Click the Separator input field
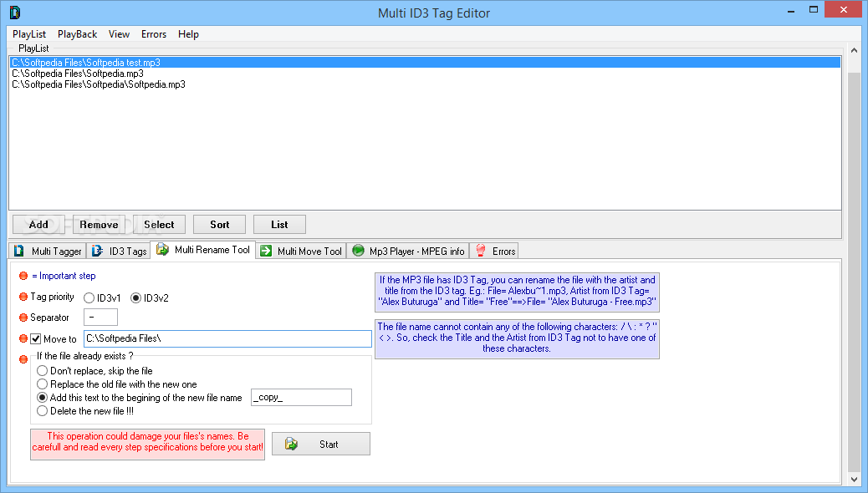868x493 pixels. (100, 318)
